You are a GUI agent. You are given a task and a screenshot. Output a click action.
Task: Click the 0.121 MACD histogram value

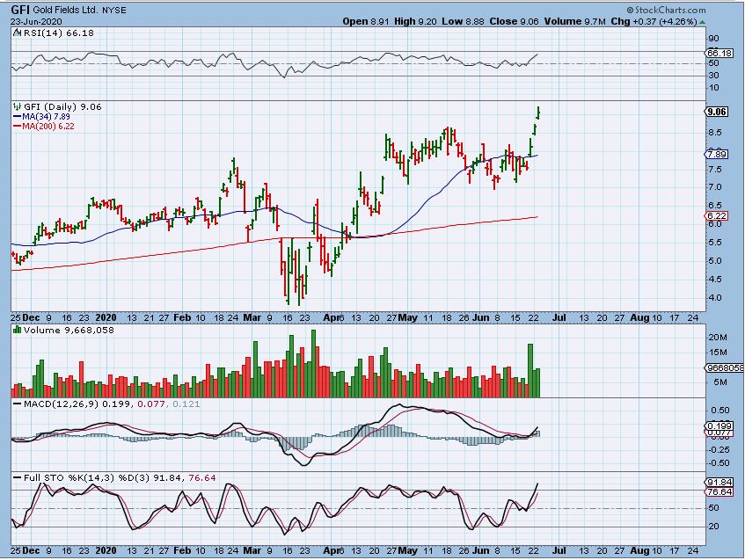(x=186, y=404)
